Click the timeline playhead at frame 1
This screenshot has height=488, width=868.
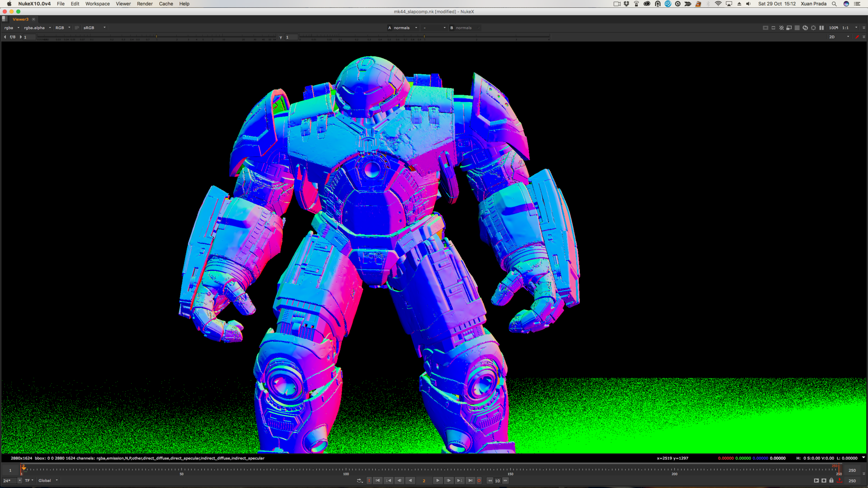[x=24, y=468]
